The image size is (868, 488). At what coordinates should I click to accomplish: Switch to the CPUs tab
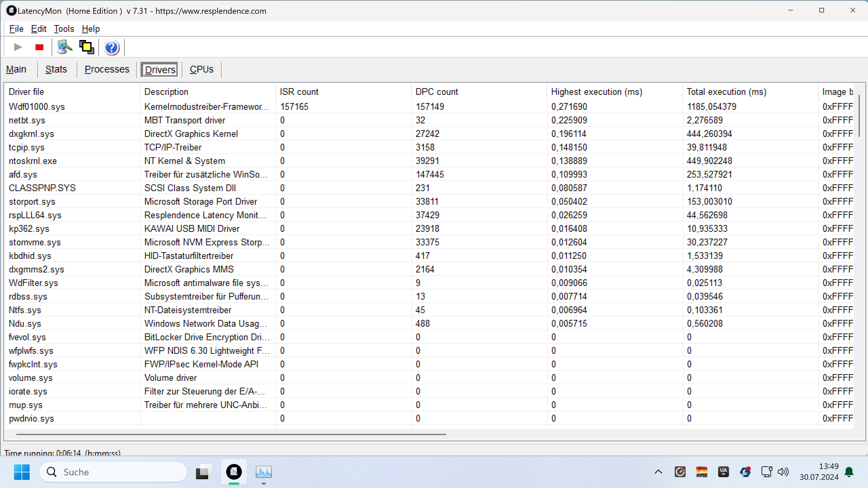point(201,69)
